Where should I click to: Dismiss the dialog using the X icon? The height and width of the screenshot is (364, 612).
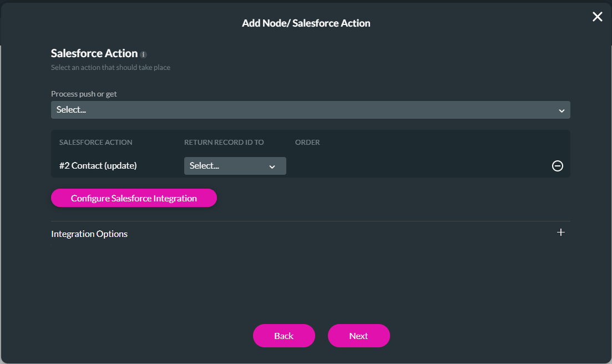[x=597, y=17]
